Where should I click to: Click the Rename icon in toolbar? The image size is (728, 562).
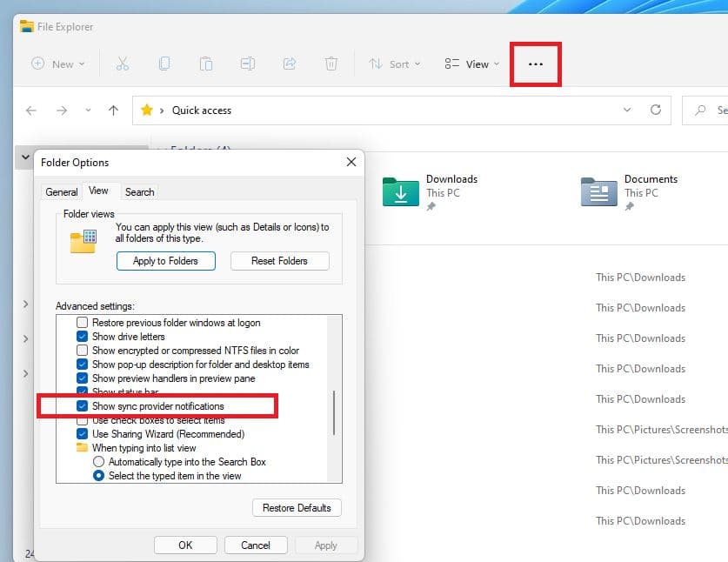(x=248, y=64)
